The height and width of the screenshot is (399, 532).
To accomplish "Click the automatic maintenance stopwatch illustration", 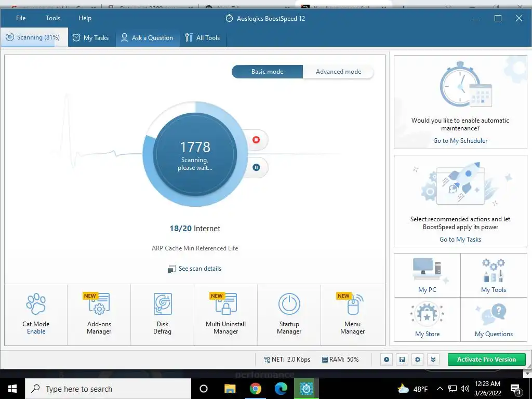I will tap(465, 85).
